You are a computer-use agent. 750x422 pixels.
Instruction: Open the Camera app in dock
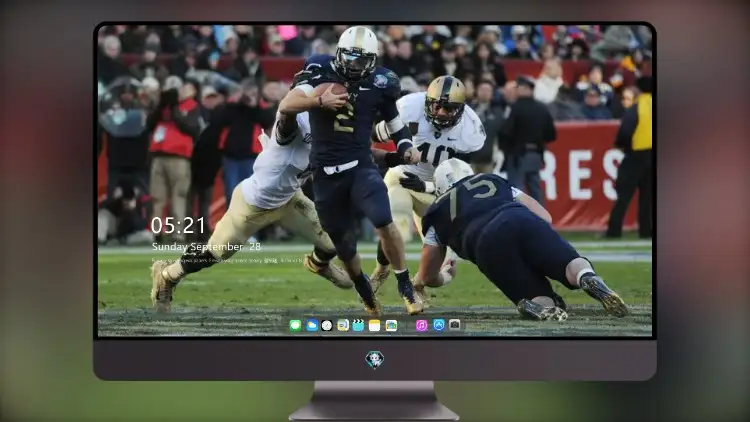(455, 325)
